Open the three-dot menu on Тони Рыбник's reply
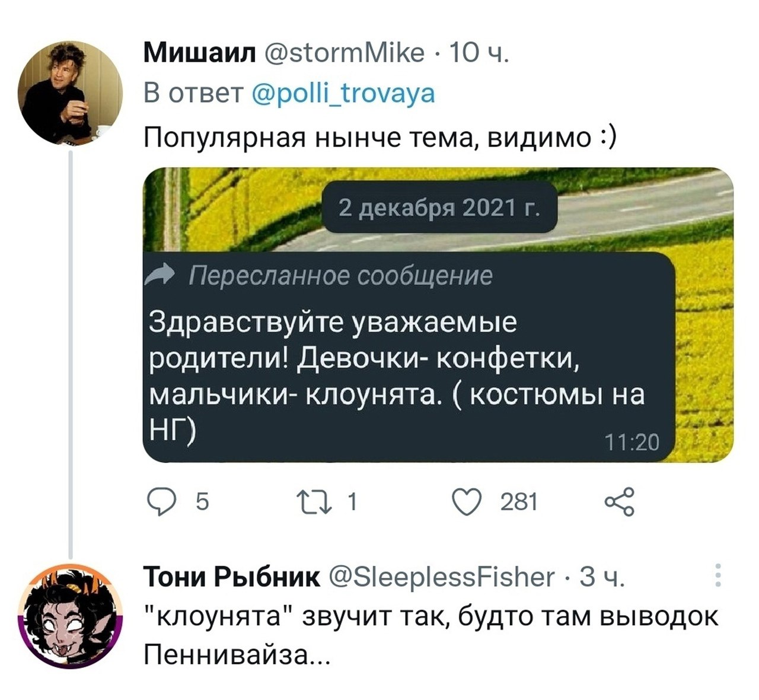The width and height of the screenshot is (759, 700). [x=718, y=575]
